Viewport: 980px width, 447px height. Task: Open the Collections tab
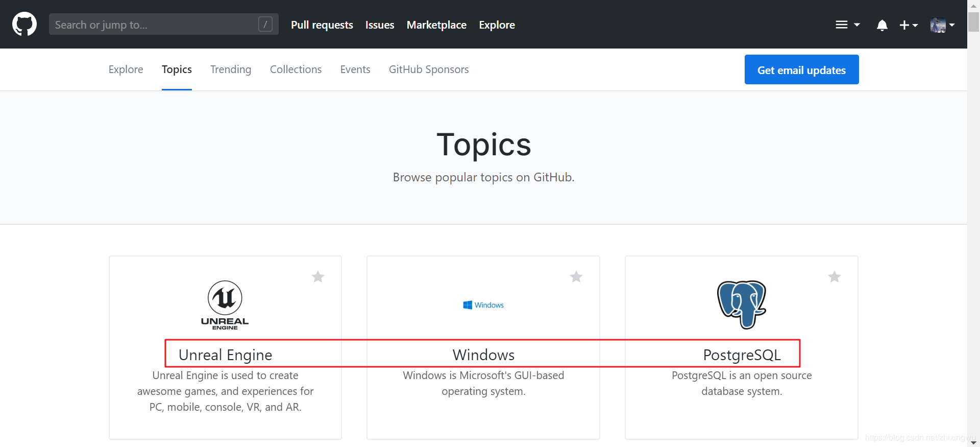296,69
